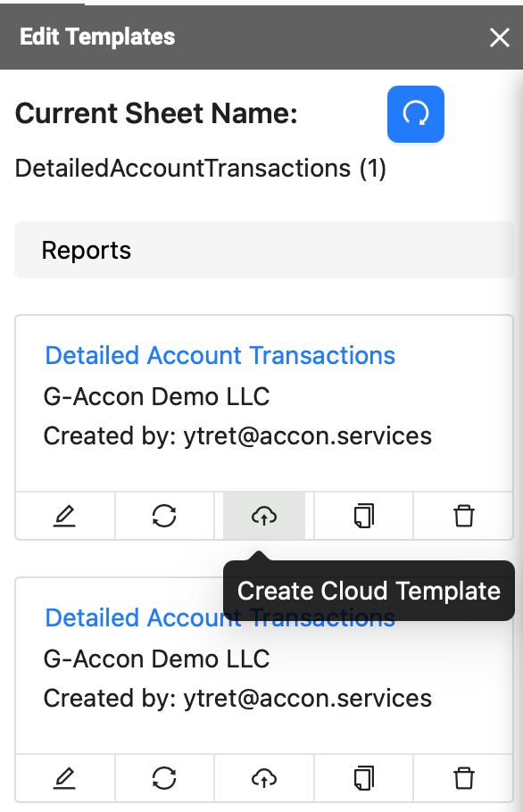The height and width of the screenshot is (812, 523).
Task: Edit the first template with pencil icon
Action: (x=65, y=516)
